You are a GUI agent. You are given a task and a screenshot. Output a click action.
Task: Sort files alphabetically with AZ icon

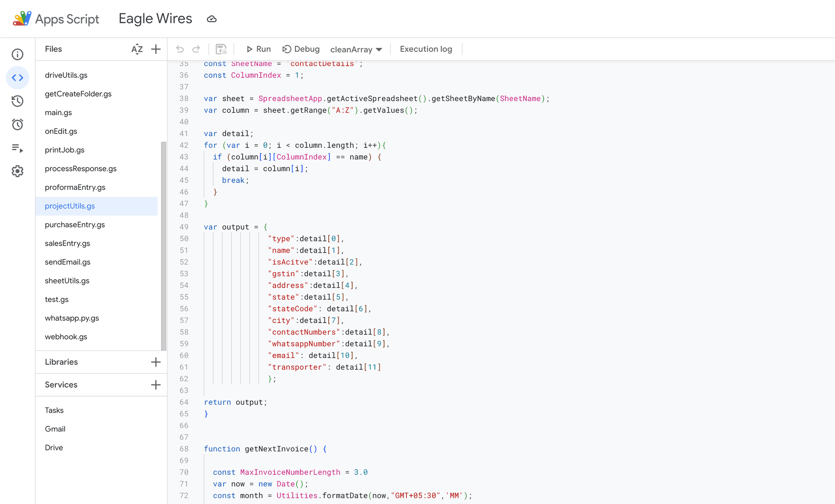pyautogui.click(x=137, y=49)
